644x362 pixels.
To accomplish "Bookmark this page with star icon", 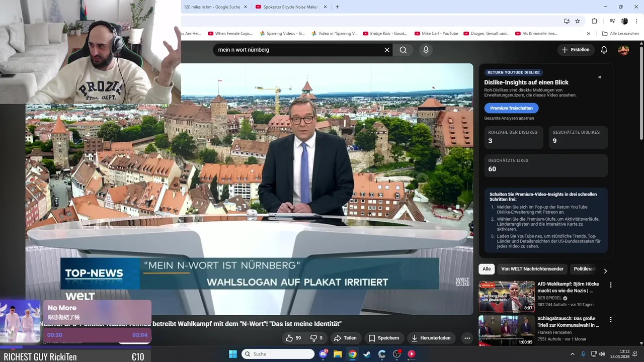I will (578, 21).
